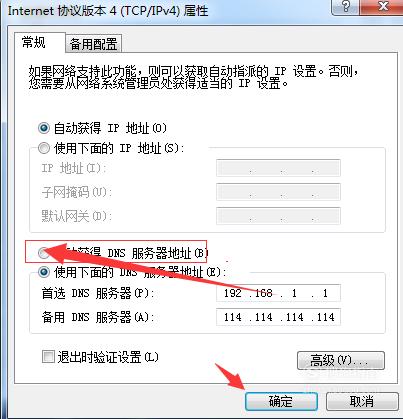This screenshot has width=403, height=419.
Task: Click the 子网掩码 input field
Action: [278, 192]
